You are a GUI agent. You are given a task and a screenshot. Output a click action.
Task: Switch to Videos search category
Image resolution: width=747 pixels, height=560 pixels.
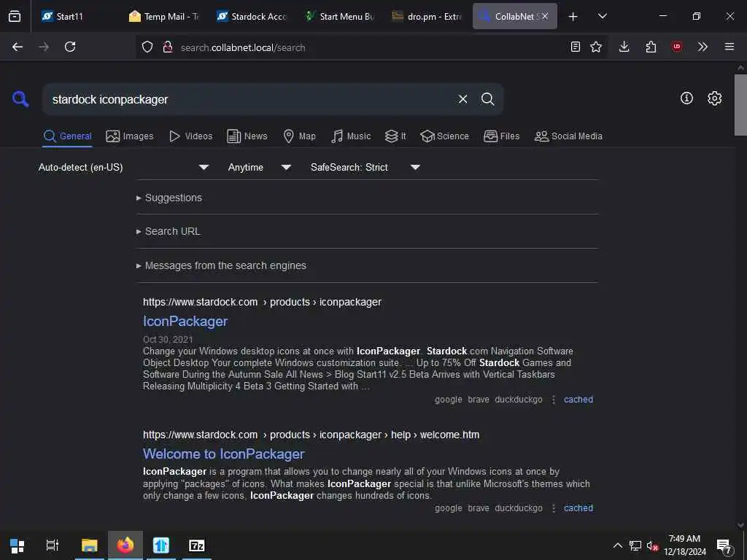tap(190, 136)
